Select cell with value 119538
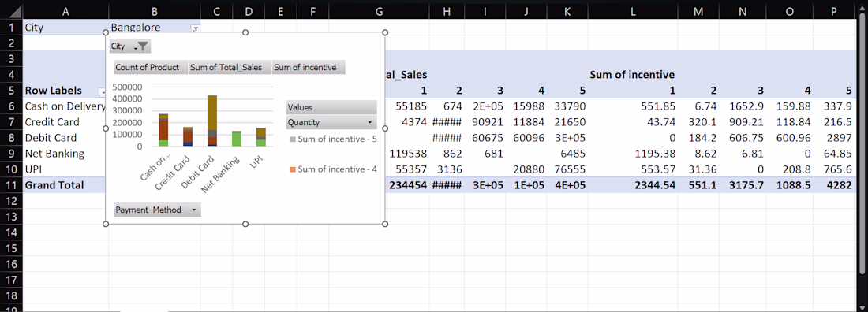The height and width of the screenshot is (312, 868). point(407,154)
